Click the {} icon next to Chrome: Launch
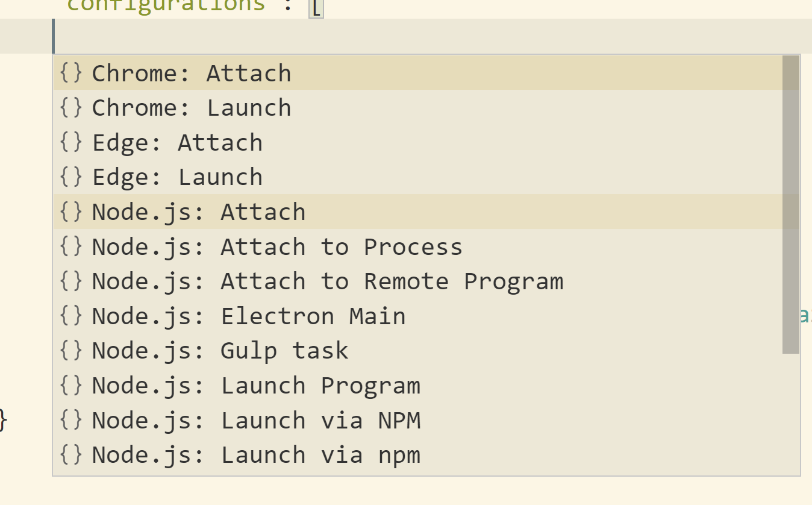This screenshot has width=812, height=505. coord(70,107)
